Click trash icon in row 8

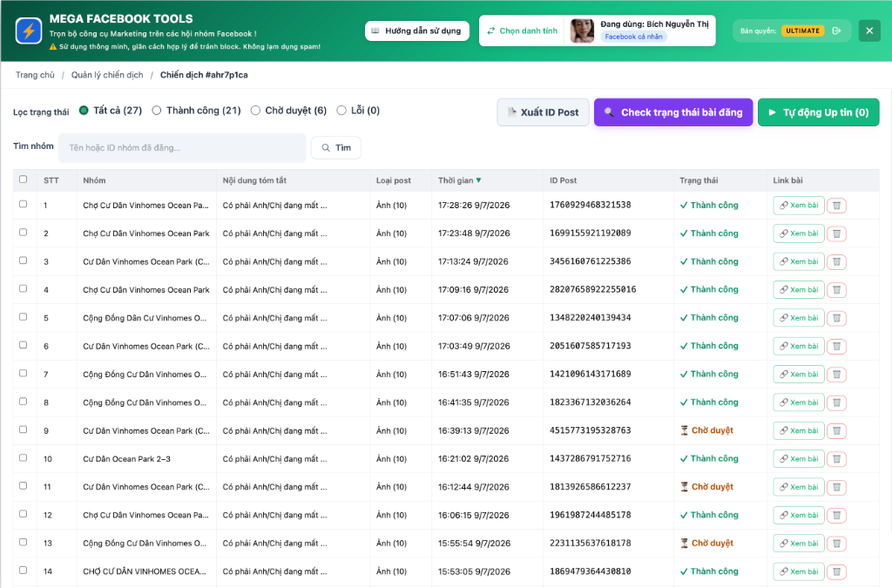point(837,402)
